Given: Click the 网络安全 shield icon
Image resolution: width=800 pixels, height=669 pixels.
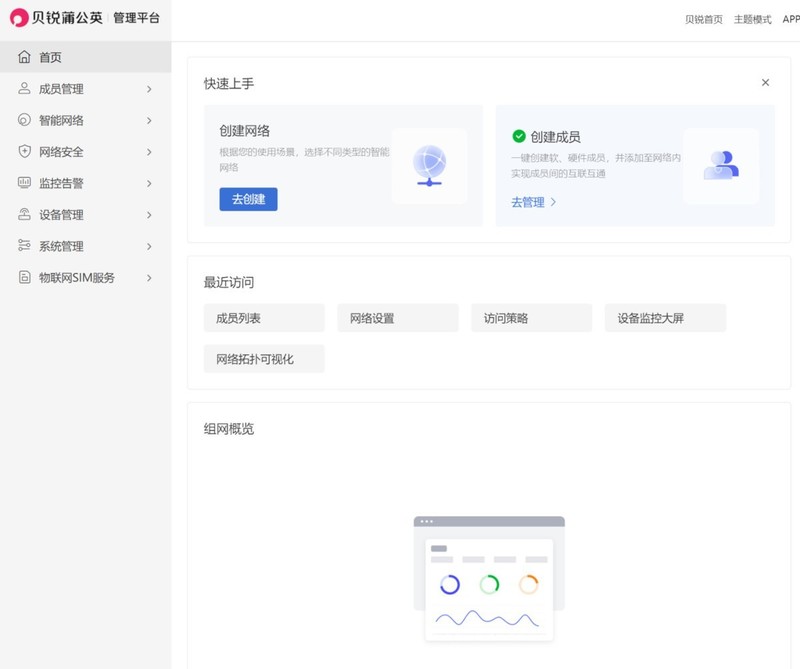Looking at the screenshot, I should 23,151.
